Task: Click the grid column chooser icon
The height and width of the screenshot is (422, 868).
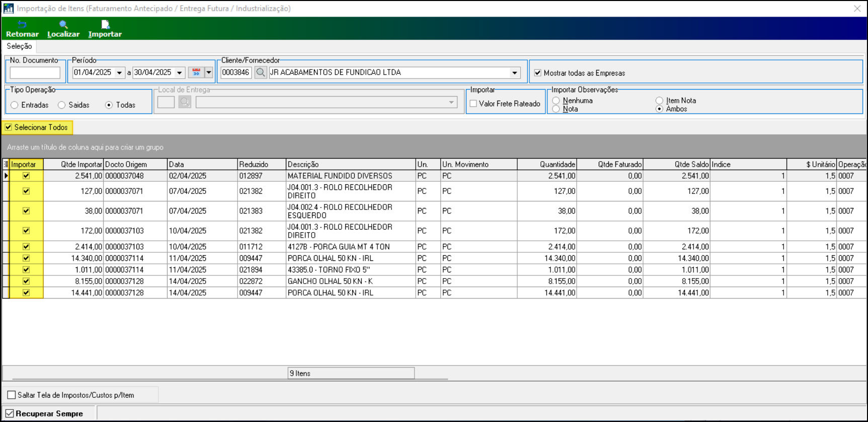Action: point(6,164)
